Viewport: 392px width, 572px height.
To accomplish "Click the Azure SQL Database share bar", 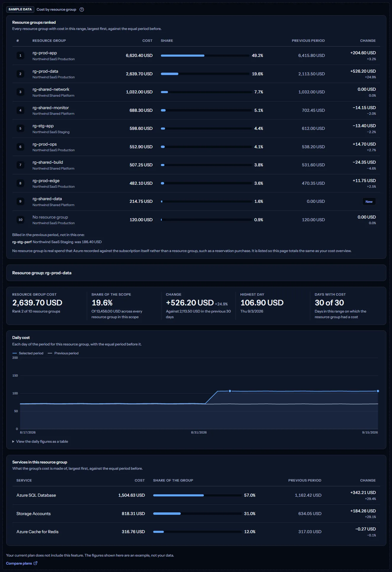I will pos(197,495).
